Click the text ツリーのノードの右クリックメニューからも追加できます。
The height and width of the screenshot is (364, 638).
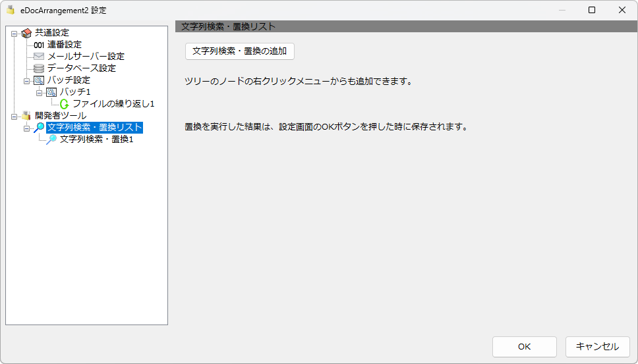click(x=299, y=81)
